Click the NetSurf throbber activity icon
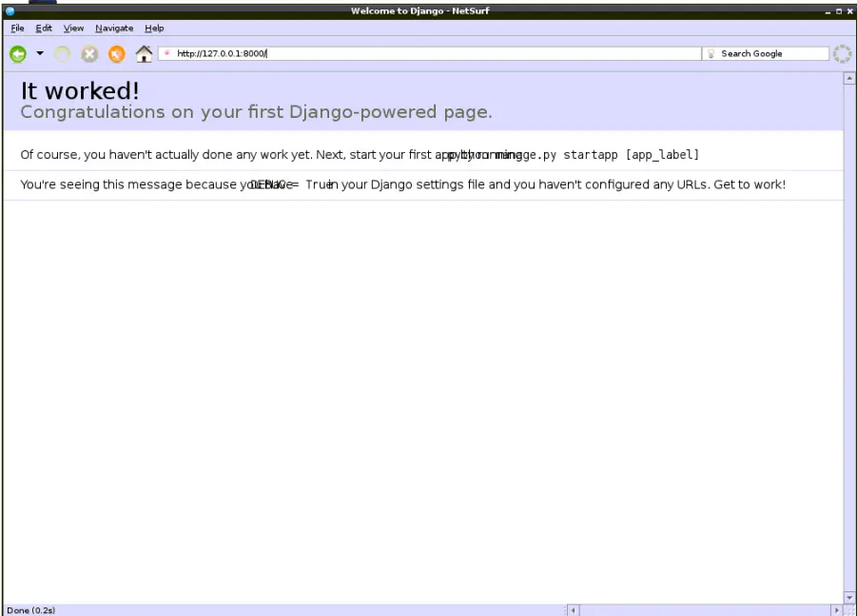The height and width of the screenshot is (616, 857). 842,53
